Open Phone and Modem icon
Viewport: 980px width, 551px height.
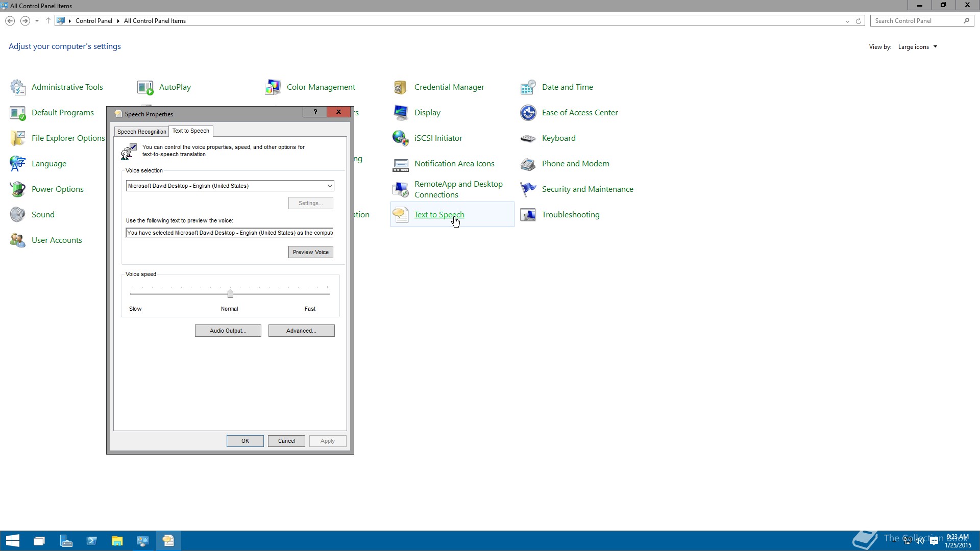[x=528, y=164]
